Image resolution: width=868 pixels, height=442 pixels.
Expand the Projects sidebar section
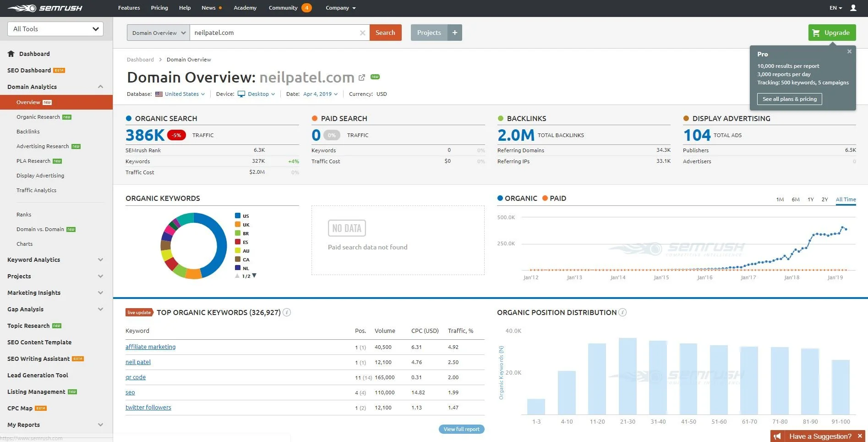point(100,276)
